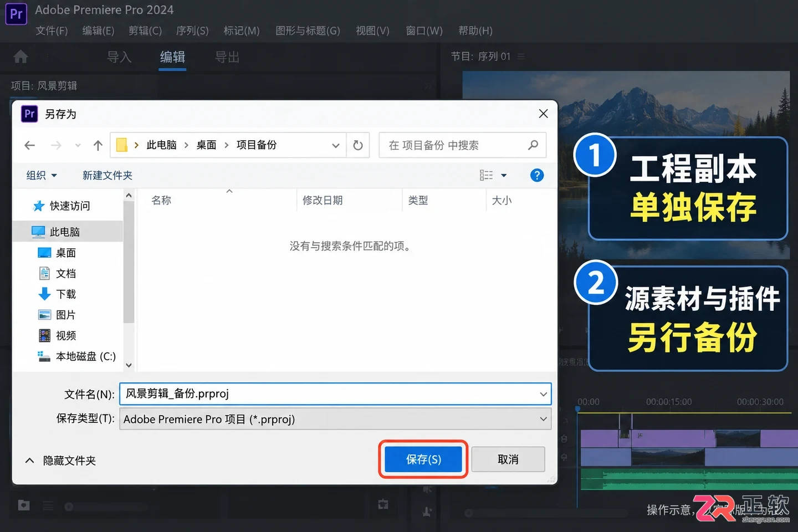The image size is (798, 532).
Task: Open the view options dropdown arrow
Action: (504, 175)
